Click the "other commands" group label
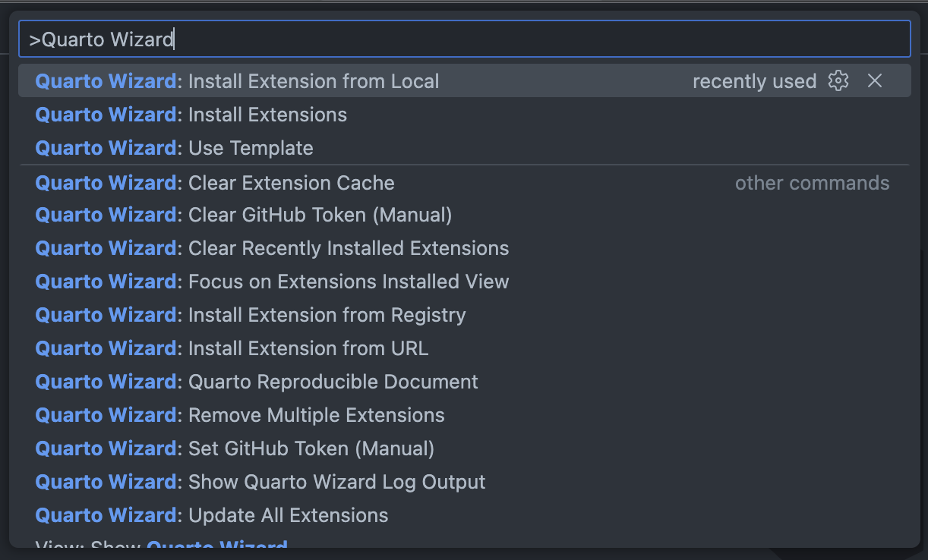 tap(812, 183)
